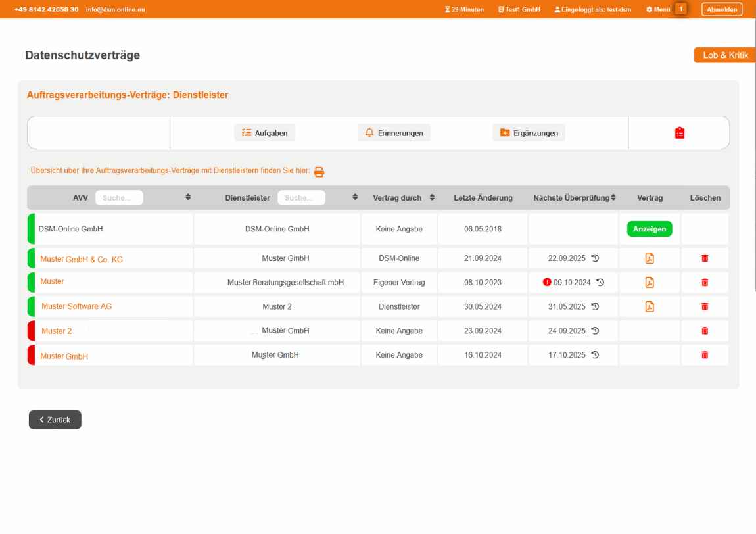
Task: Open the Menü in top bar
Action: (658, 9)
